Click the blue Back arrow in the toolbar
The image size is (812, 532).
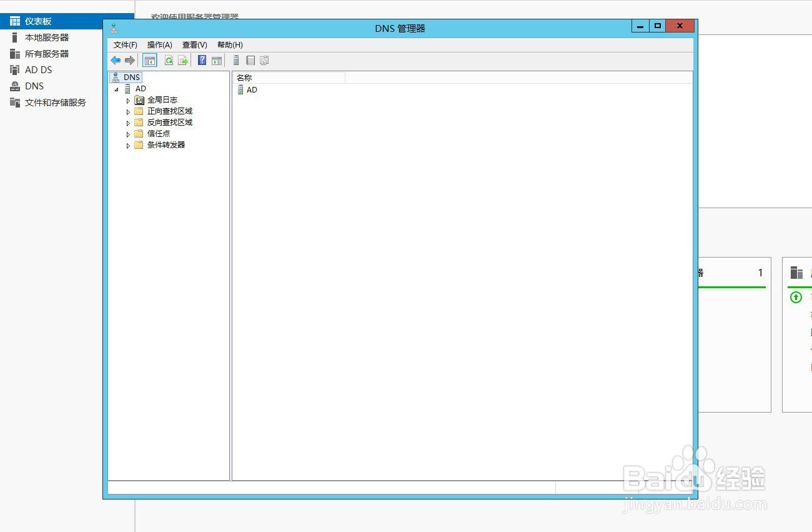tap(116, 61)
